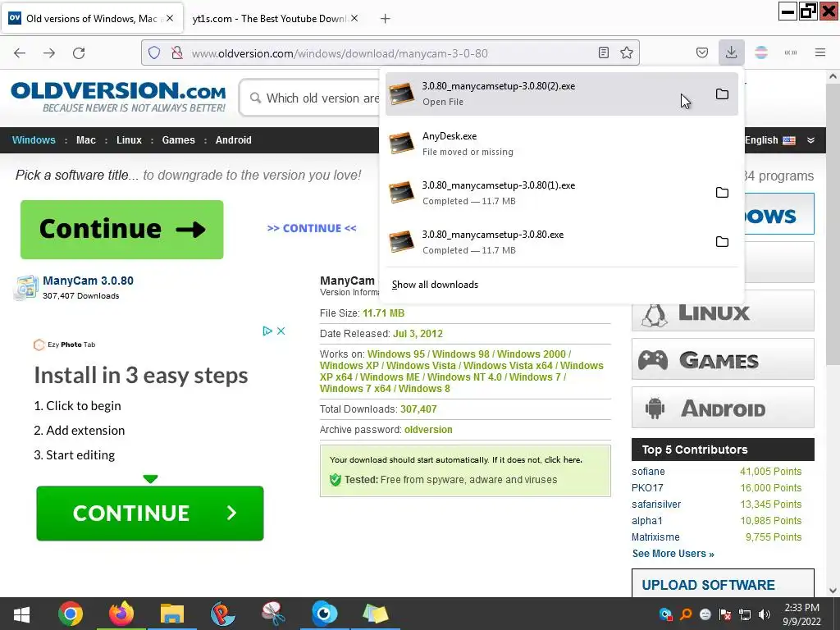Launch Google Chrome from taskbar

pos(71,614)
